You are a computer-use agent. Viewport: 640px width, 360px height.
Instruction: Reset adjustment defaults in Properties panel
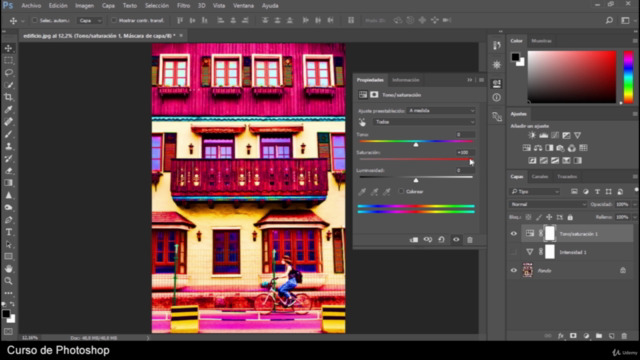point(442,240)
